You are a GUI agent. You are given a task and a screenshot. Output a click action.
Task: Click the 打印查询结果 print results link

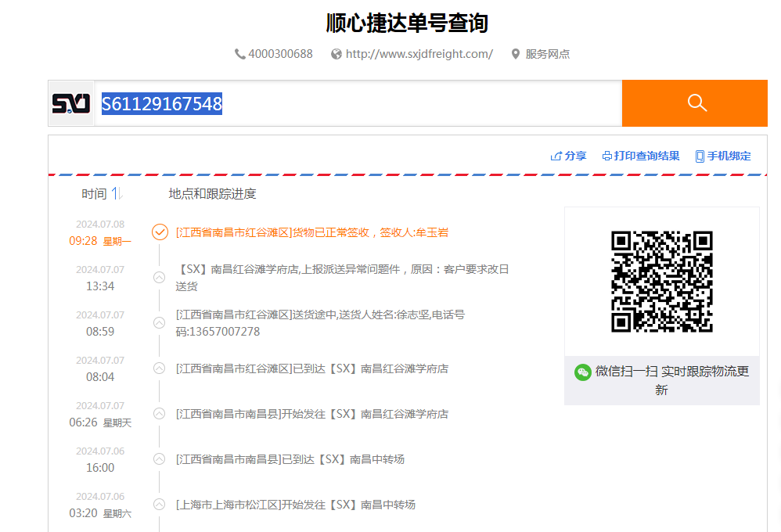[641, 156]
